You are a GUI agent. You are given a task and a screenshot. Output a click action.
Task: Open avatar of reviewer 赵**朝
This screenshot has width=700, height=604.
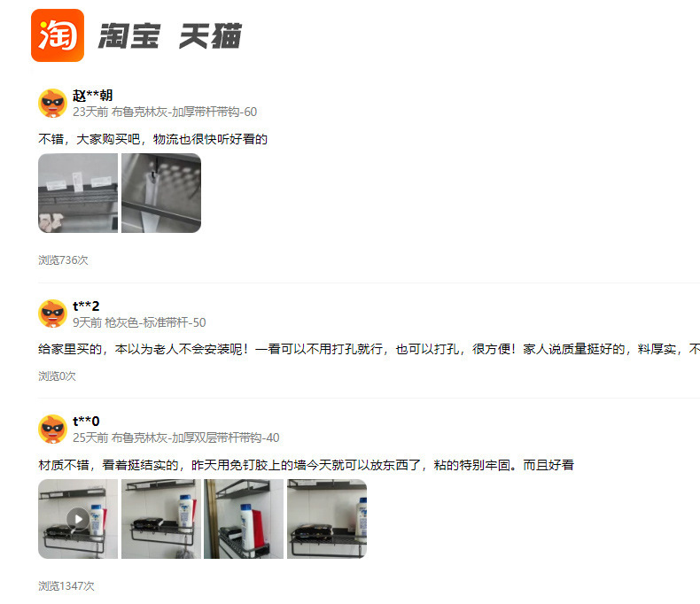[x=52, y=103]
